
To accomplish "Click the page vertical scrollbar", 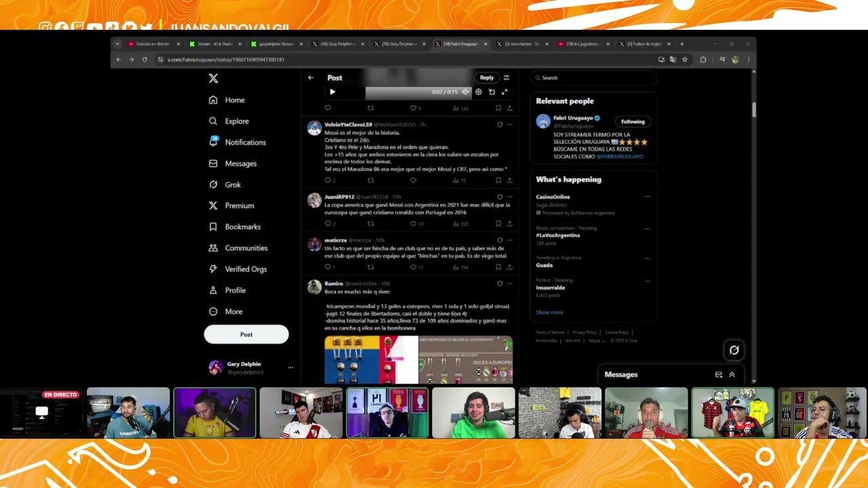I will (753, 109).
